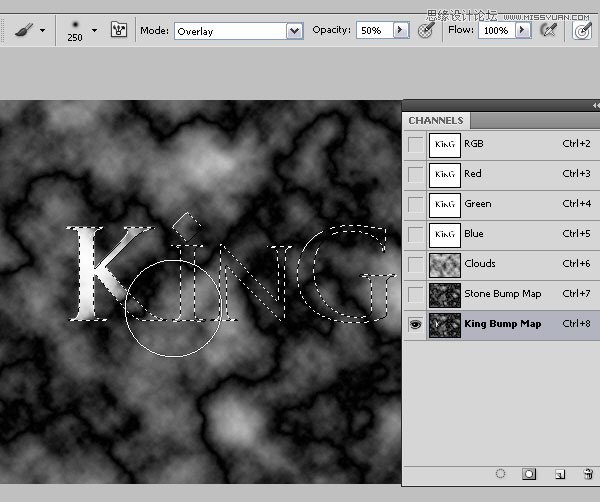Open the Flow slider arrow
The image size is (600, 502).
click(522, 30)
